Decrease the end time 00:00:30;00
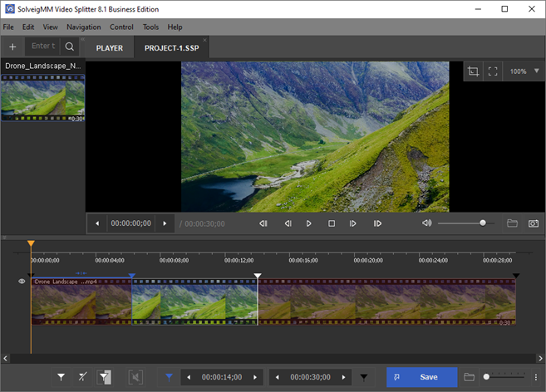546x392 pixels. pyautogui.click(x=278, y=377)
